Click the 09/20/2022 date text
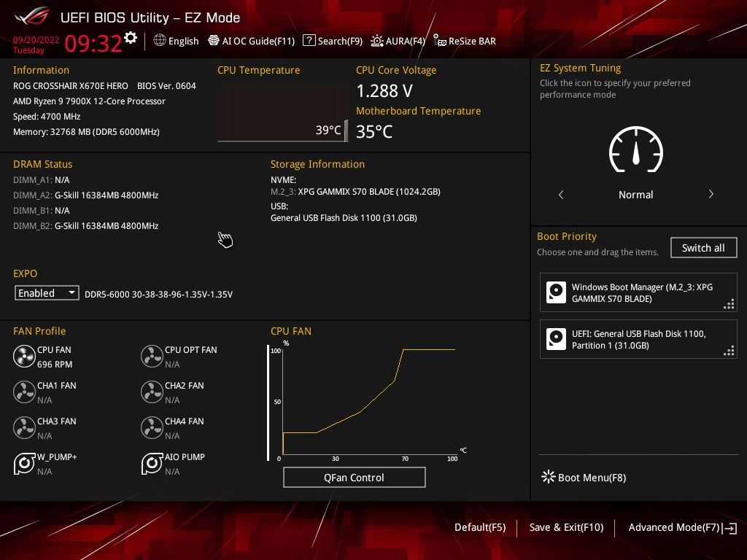The height and width of the screenshot is (560, 747). (36, 39)
